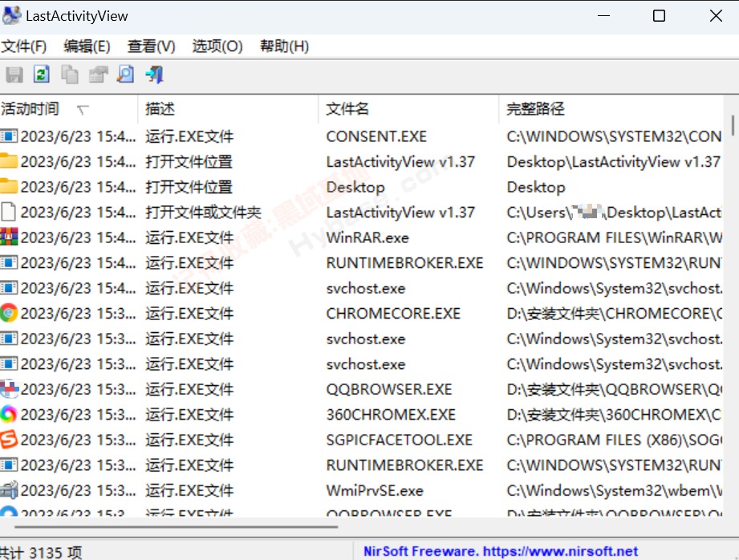Click the CONSENT.EXE row icon
Viewport: 739px width, 560px height.
(9, 136)
